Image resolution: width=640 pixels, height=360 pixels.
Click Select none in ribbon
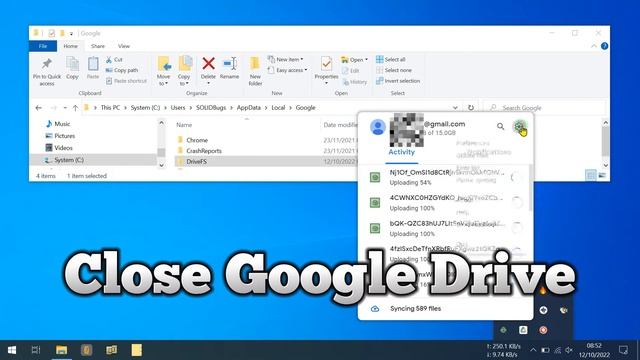pyautogui.click(x=393, y=70)
